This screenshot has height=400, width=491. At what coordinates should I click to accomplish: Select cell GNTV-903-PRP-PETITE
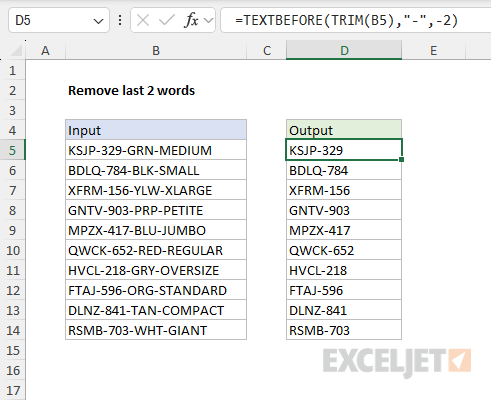(156, 210)
